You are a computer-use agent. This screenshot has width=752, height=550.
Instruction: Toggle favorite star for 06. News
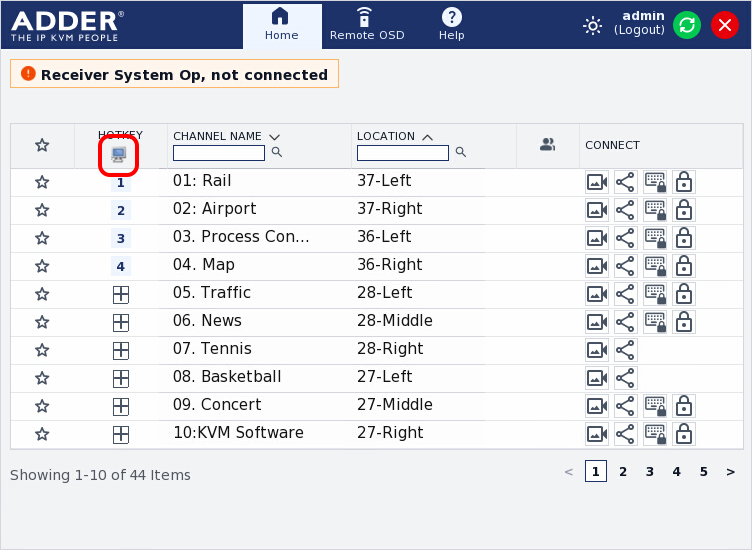tap(42, 322)
